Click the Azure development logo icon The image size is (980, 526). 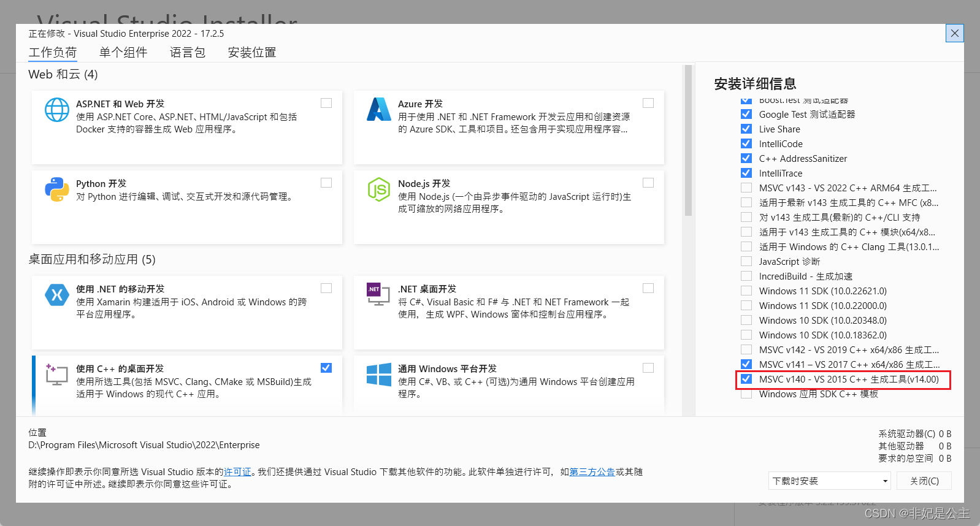pos(379,109)
